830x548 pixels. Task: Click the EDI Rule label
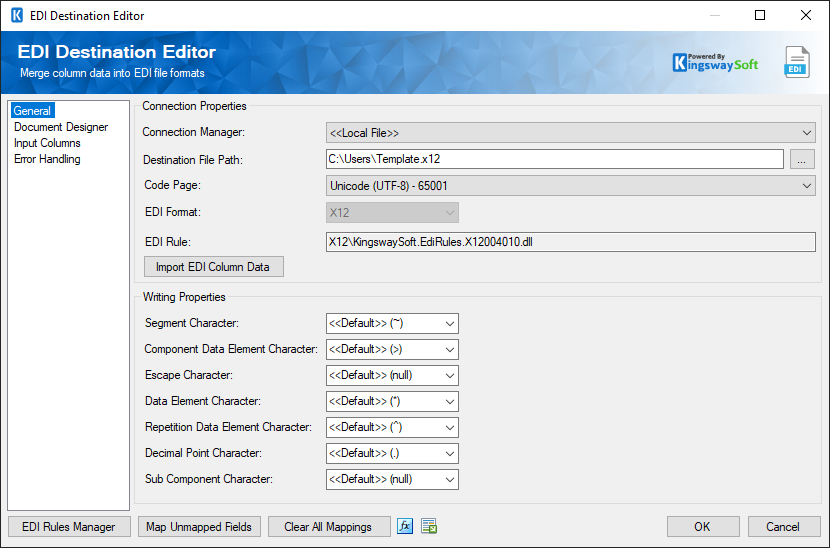point(168,242)
